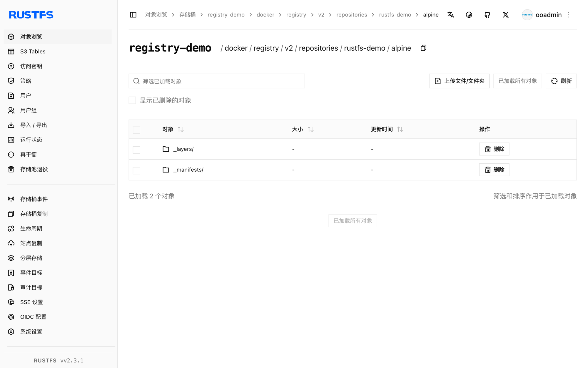Open 再平衡 rebalance page

click(x=58, y=155)
